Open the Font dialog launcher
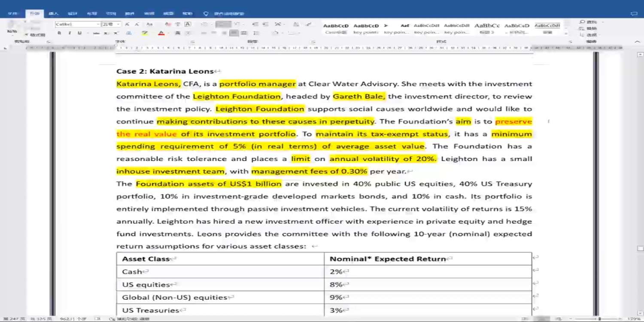 pyautogui.click(x=192, y=42)
